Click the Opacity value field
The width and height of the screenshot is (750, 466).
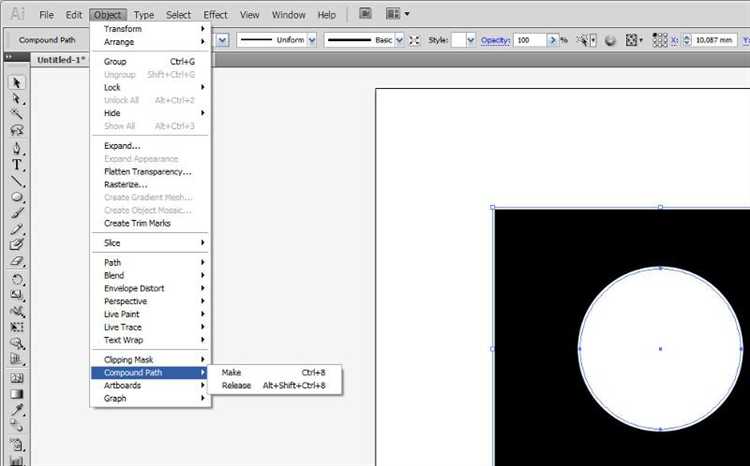click(530, 40)
